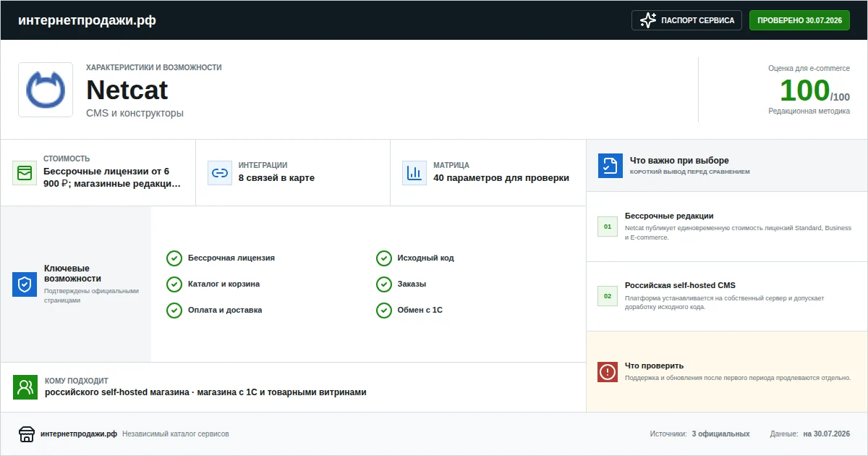Click the checkmark next to Каталог и корзина
Image resolution: width=868 pixels, height=456 pixels.
click(x=174, y=284)
